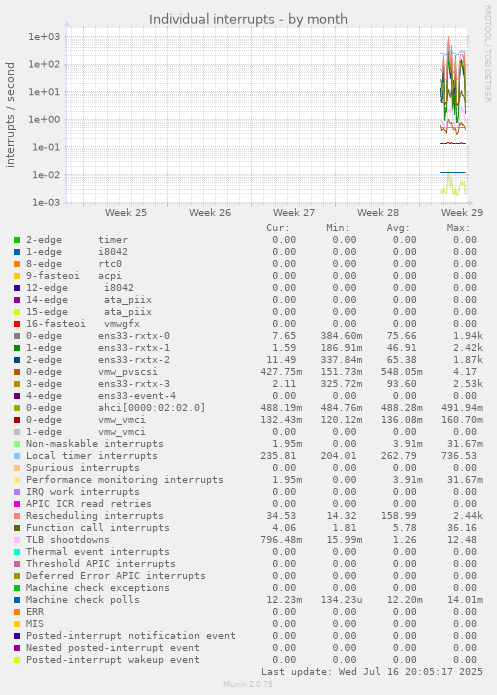Click the ahci[0000:02:02.0] legend entry
The width and height of the screenshot is (497, 695).
pyautogui.click(x=116, y=408)
